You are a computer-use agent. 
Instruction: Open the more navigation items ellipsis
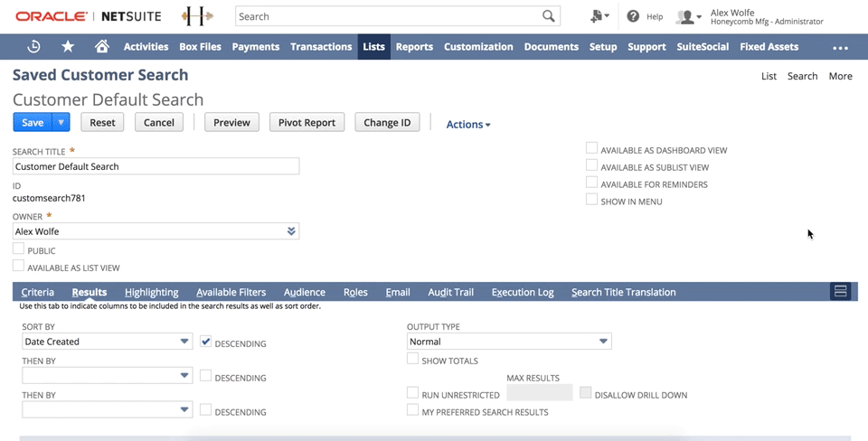point(840,48)
